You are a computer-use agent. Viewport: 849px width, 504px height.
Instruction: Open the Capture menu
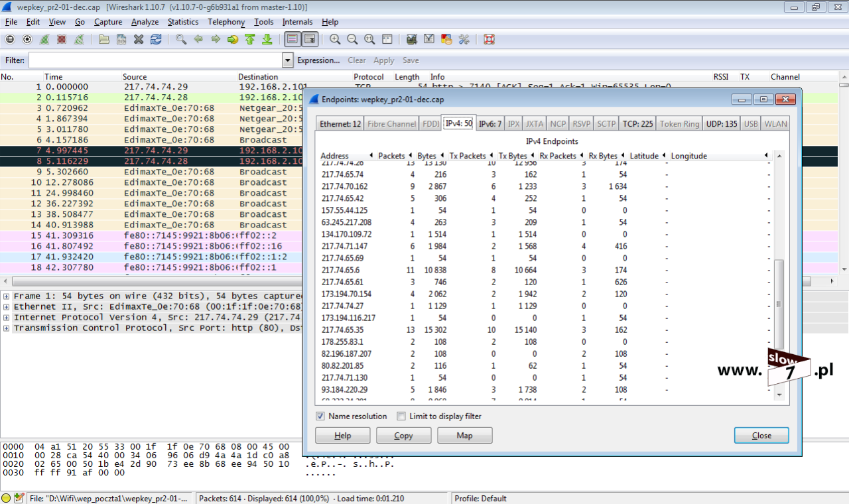click(108, 22)
